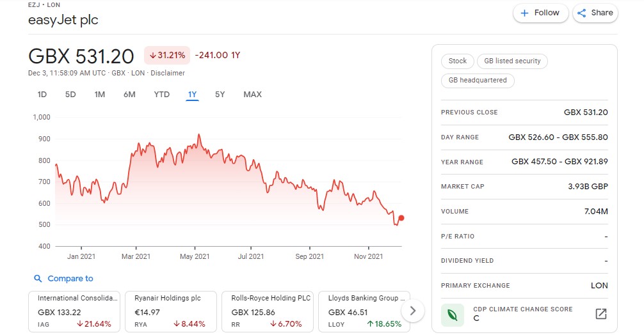Click the 31.21% decline badge

[x=167, y=56]
